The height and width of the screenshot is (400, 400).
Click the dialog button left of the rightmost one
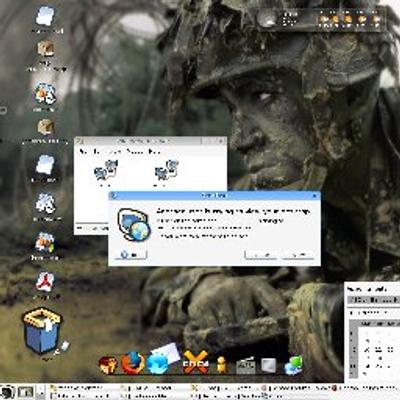click(261, 255)
